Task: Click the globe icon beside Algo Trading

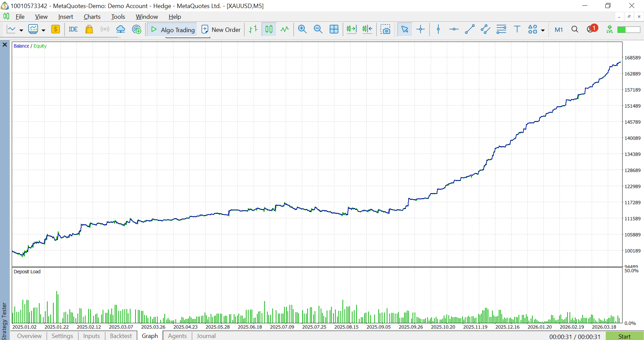Action: [x=137, y=30]
